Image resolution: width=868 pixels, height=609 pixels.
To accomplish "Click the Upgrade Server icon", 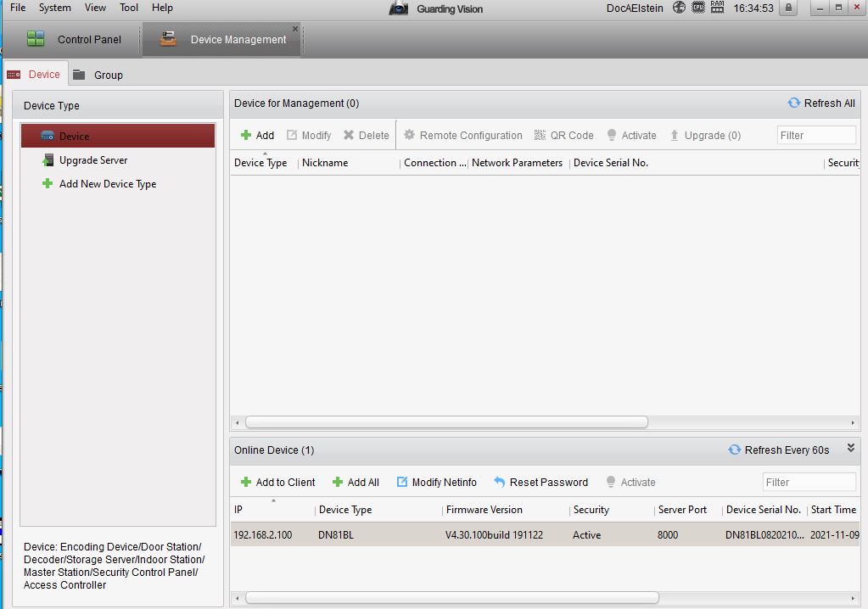I will point(48,159).
